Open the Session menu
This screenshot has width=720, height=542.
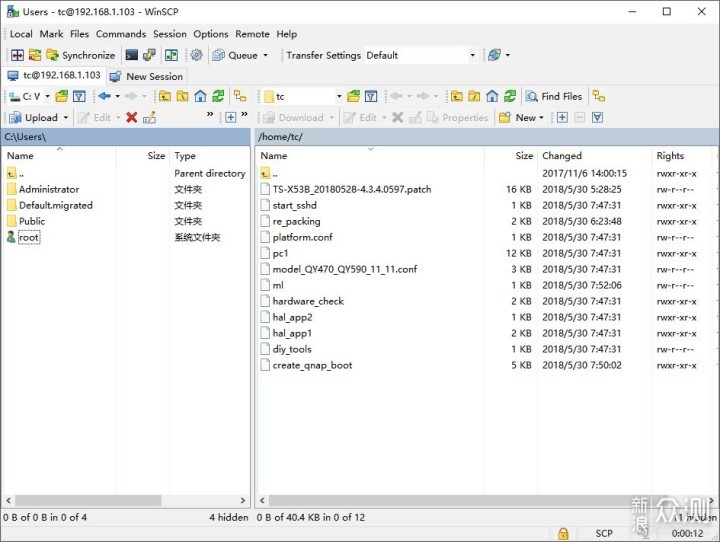click(170, 34)
